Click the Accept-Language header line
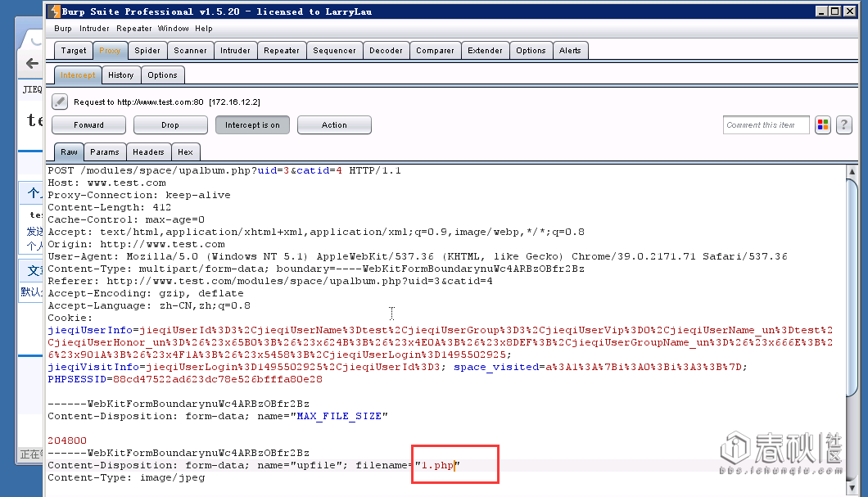Viewport: 868px width, 497px height. click(x=149, y=305)
